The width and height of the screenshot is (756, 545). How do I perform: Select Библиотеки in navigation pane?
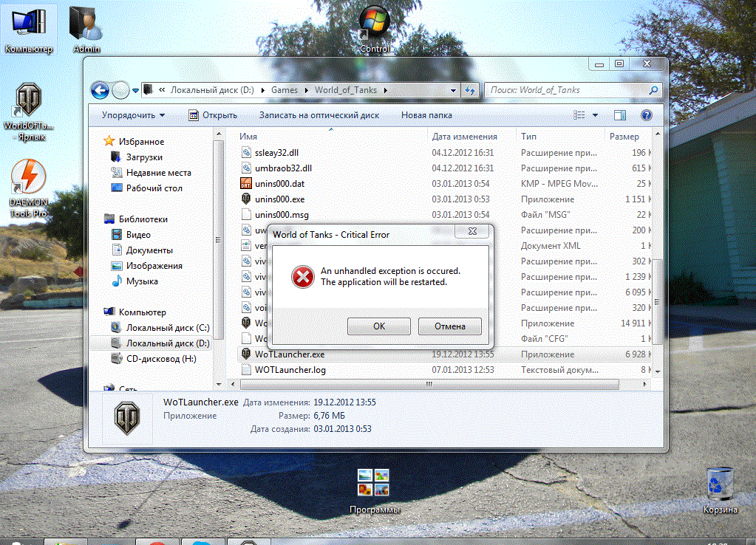136,219
